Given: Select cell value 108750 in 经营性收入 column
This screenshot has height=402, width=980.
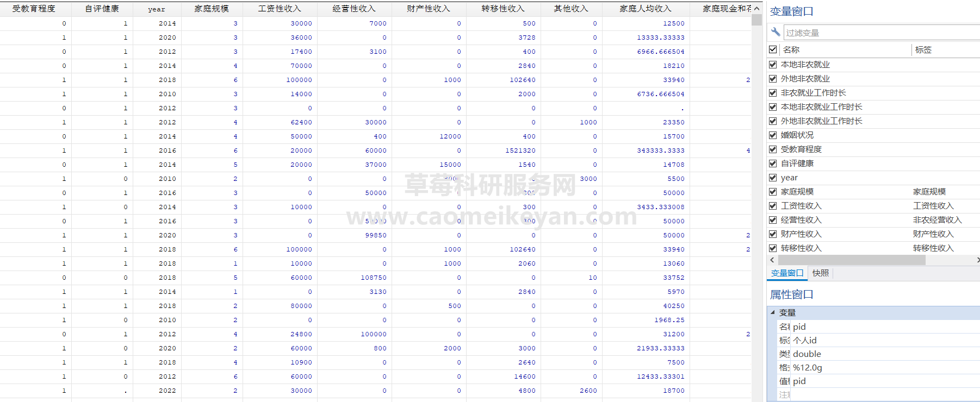Looking at the screenshot, I should coord(374,278).
